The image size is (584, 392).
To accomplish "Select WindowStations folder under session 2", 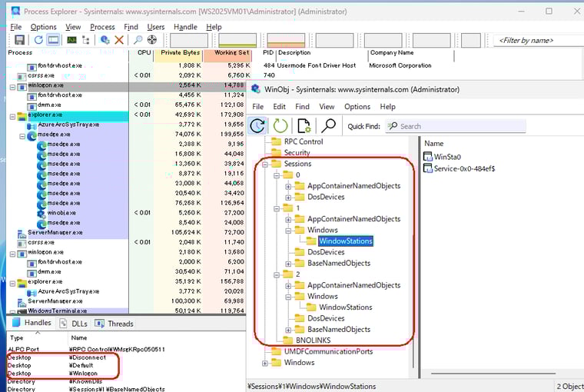I will point(346,307).
